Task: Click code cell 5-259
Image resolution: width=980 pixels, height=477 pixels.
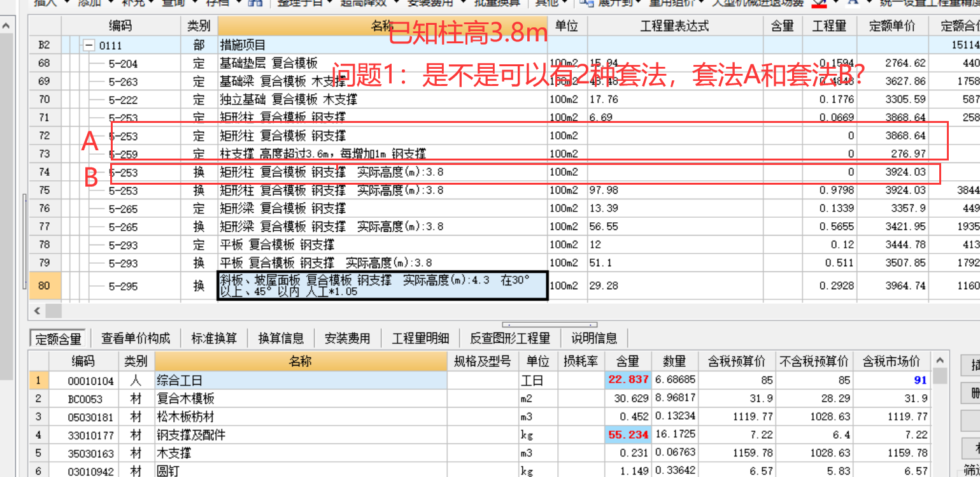Action: [x=123, y=154]
